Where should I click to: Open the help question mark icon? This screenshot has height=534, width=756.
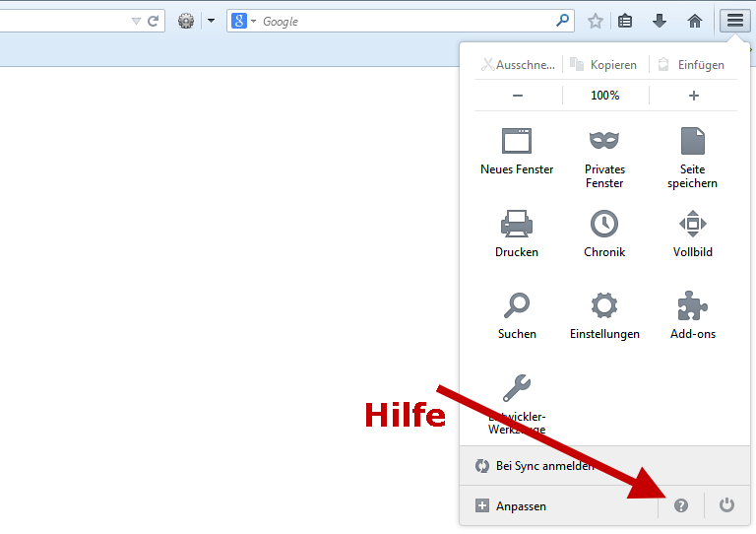pos(681,505)
